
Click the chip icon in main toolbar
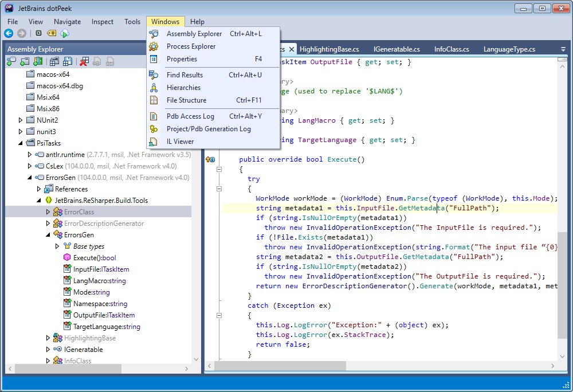(x=38, y=34)
